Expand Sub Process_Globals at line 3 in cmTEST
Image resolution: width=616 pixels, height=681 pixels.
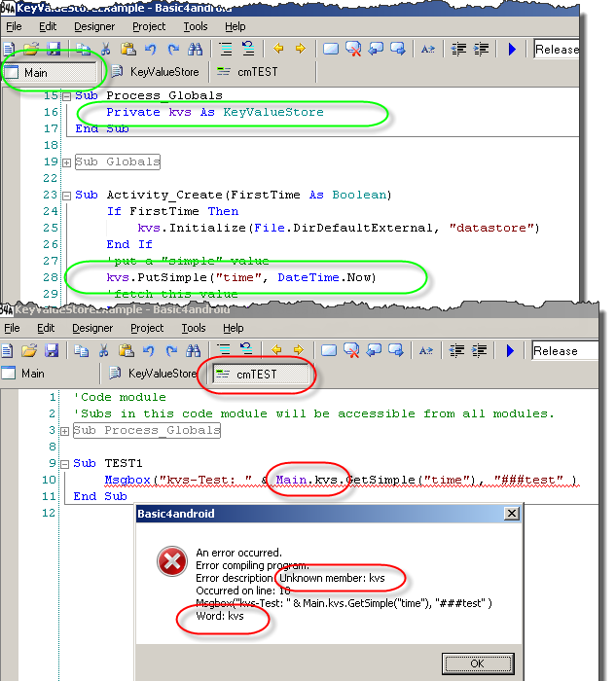pyautogui.click(x=65, y=431)
